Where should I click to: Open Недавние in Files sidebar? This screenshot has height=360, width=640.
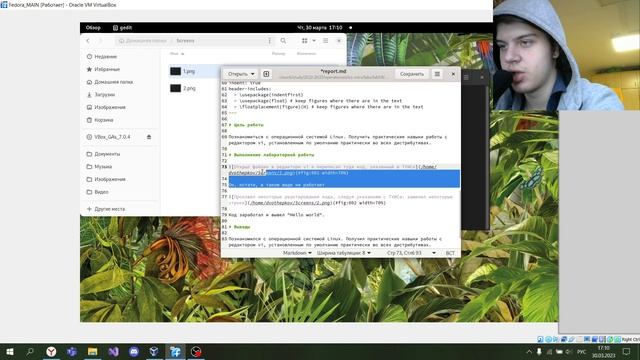pyautogui.click(x=105, y=56)
